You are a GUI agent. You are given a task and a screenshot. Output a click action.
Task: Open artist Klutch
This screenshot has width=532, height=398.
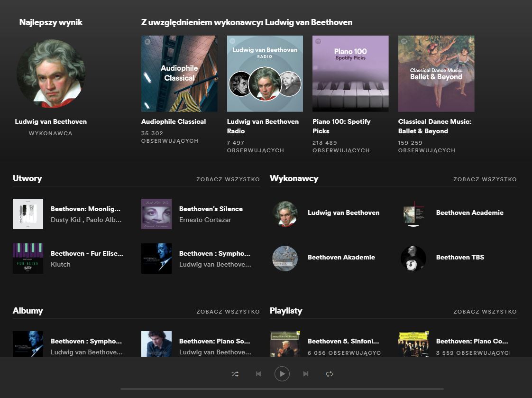click(61, 264)
